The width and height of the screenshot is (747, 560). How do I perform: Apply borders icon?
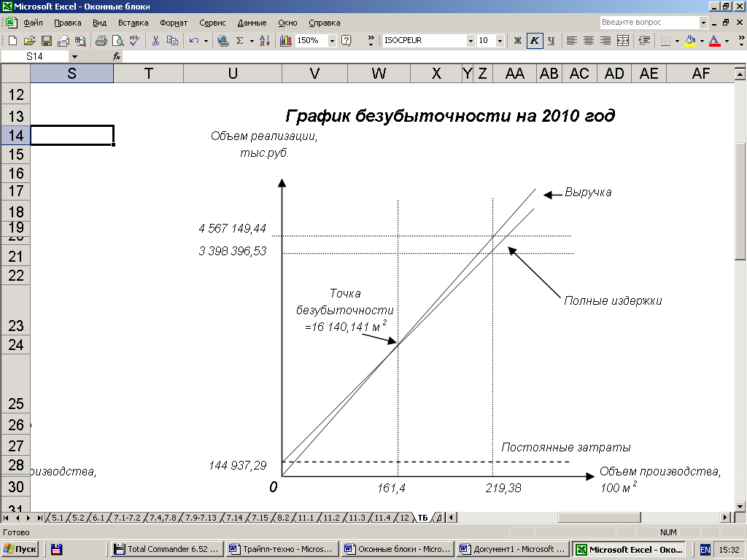click(x=665, y=41)
